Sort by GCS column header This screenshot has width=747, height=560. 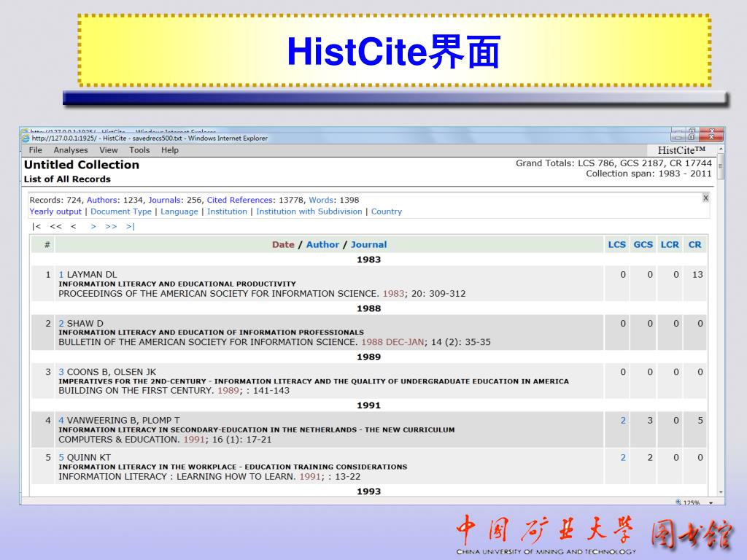pos(643,245)
